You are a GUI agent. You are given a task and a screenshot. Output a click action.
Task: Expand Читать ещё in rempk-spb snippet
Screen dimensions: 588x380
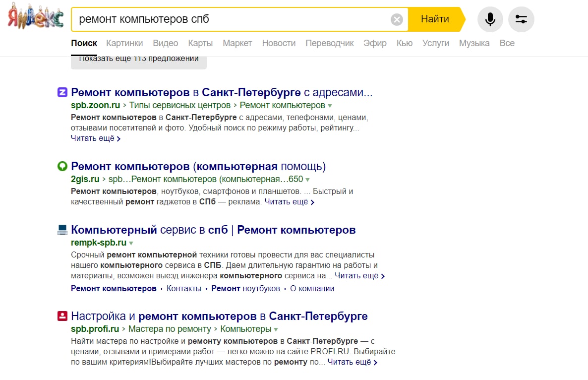[x=359, y=275]
